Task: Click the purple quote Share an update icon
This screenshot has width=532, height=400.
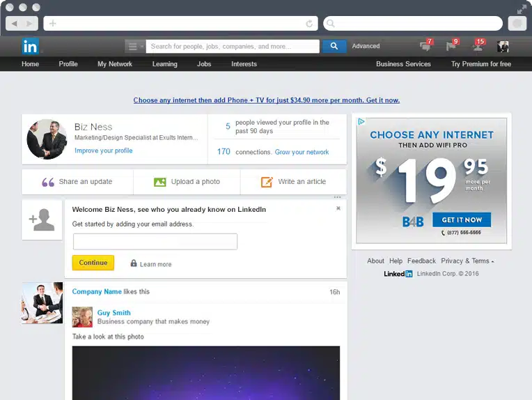Action: tap(48, 182)
